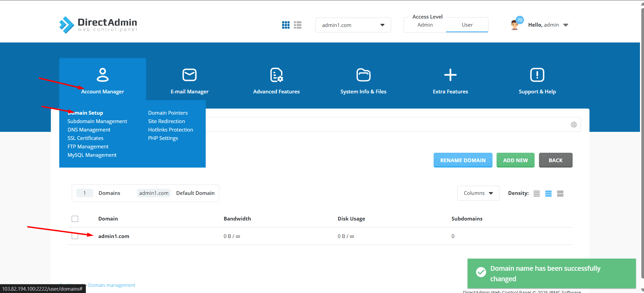Open Subdomain Management from the menu

point(97,121)
